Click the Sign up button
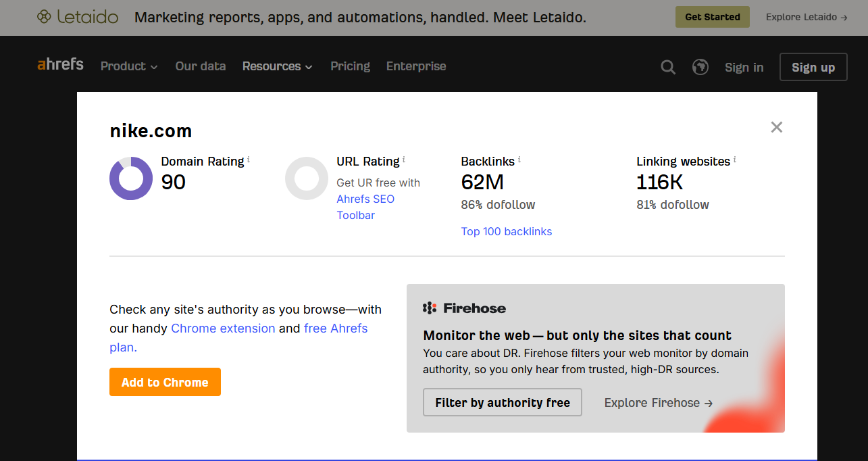 (813, 67)
